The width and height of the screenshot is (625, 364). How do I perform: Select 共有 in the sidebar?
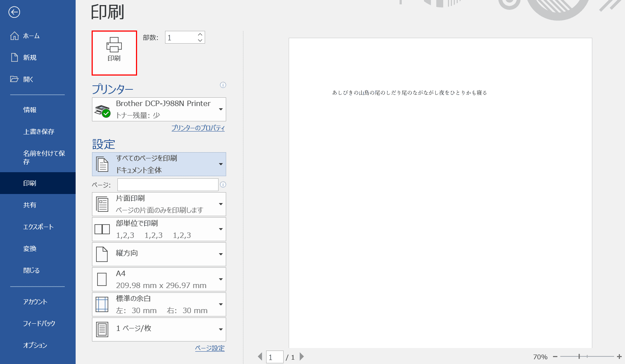click(38, 205)
